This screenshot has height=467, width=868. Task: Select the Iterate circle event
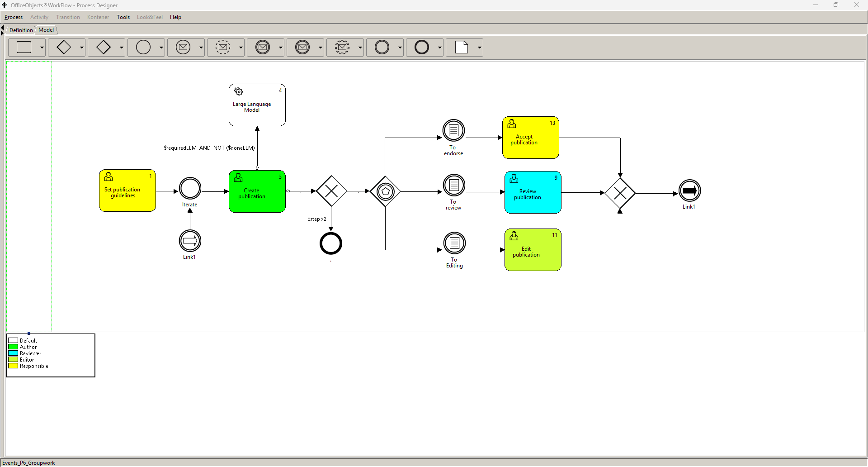190,188
